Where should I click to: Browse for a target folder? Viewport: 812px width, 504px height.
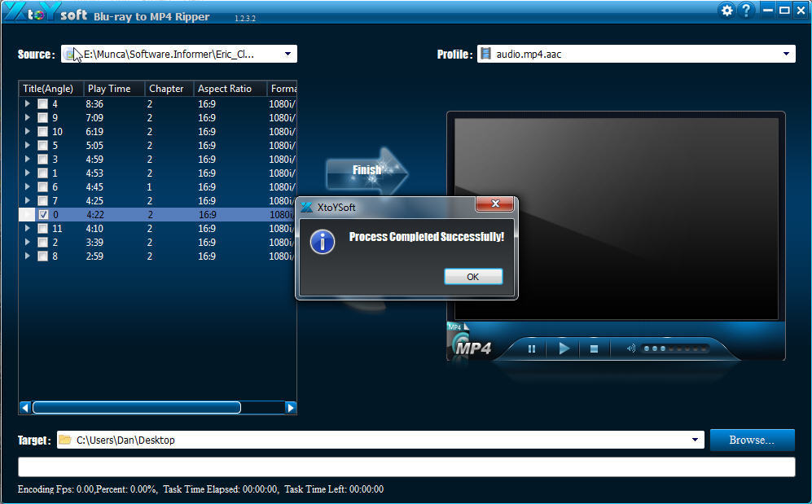tap(752, 440)
